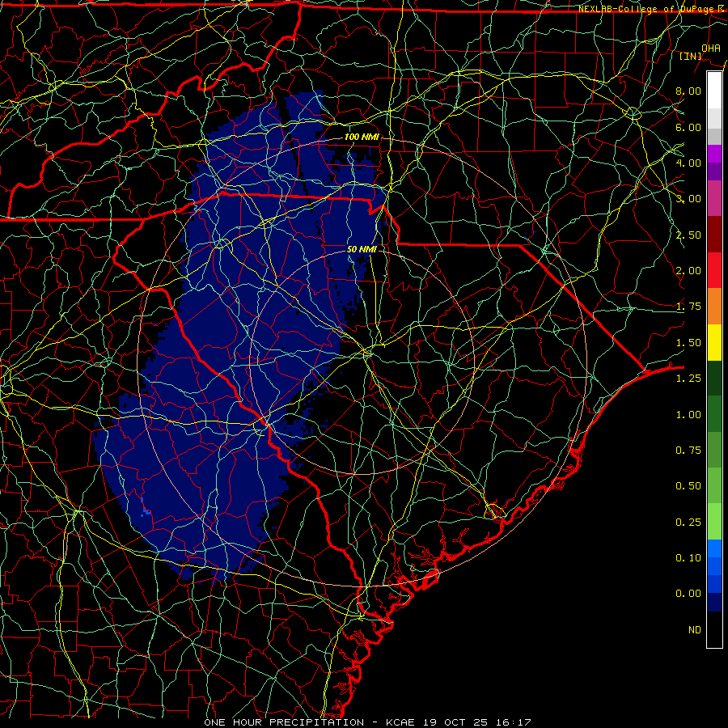Click the "8.00" legend value
Viewport: 728px width, 728px height.
click(x=688, y=91)
